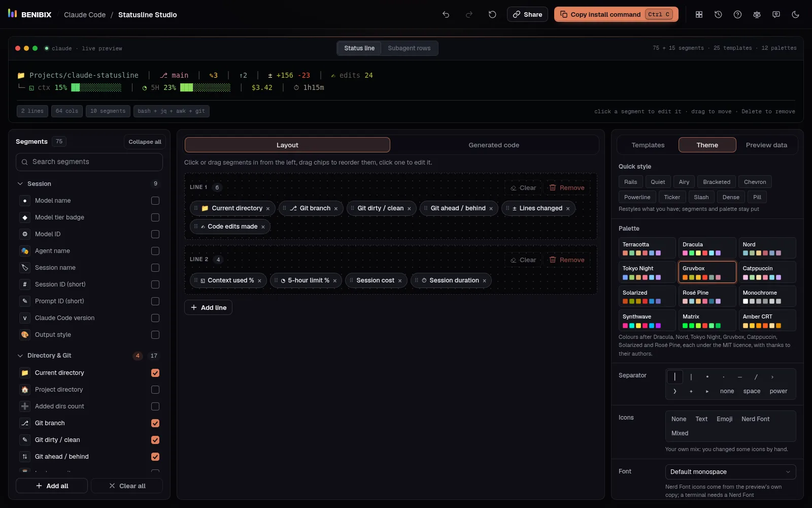
Task: Enable the Agent name checkbox
Action: click(x=155, y=251)
